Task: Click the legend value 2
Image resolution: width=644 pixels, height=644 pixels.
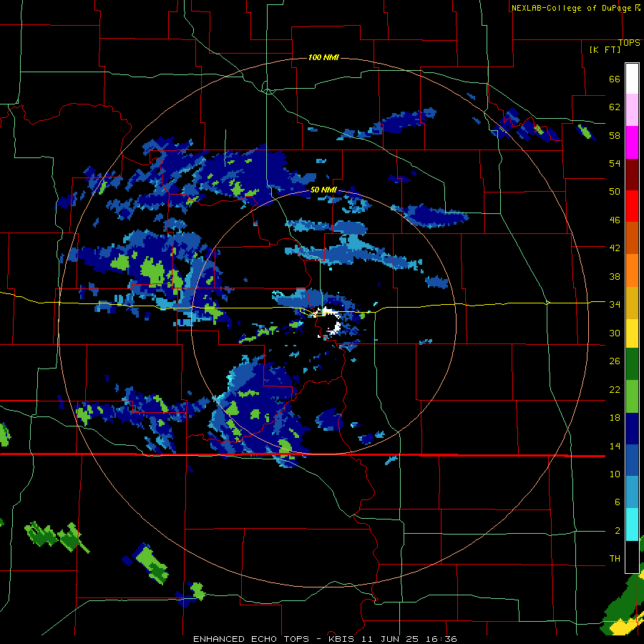Action: click(617, 531)
